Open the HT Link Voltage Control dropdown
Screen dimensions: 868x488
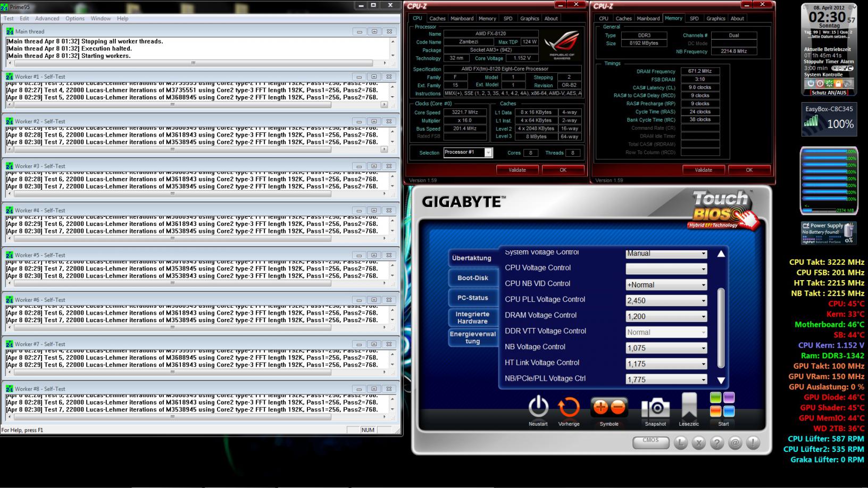[x=666, y=364]
